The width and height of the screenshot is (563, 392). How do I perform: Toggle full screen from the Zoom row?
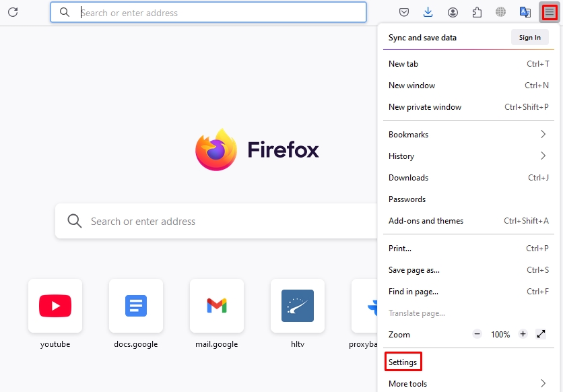click(x=541, y=334)
